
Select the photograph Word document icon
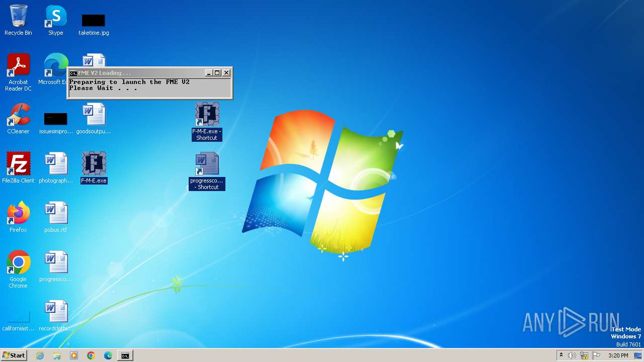[56, 168]
